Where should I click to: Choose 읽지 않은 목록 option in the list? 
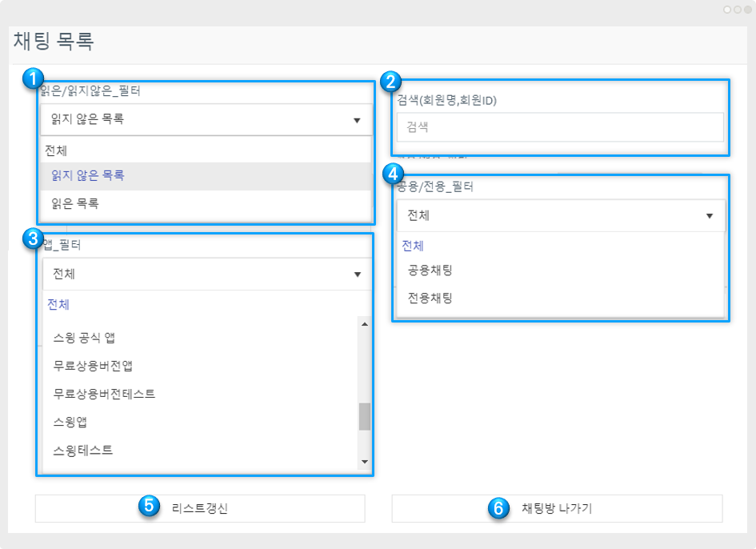click(88, 175)
